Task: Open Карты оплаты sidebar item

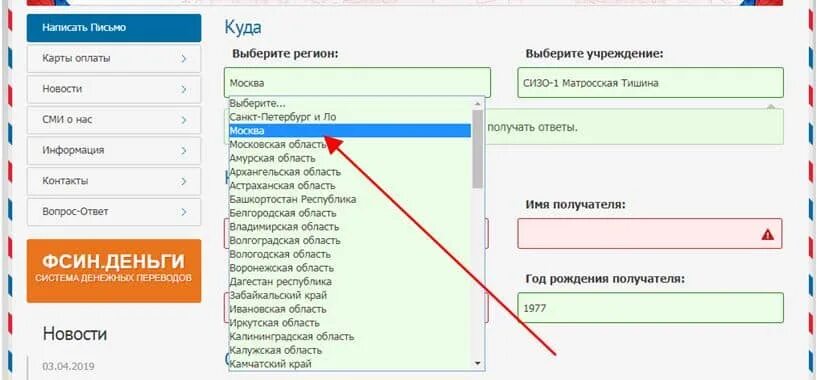Action: 114,58
